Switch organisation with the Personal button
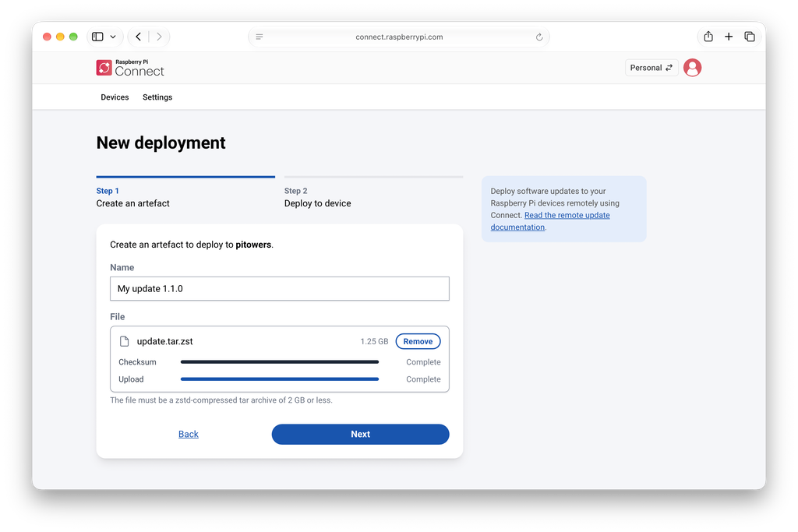 [651, 68]
